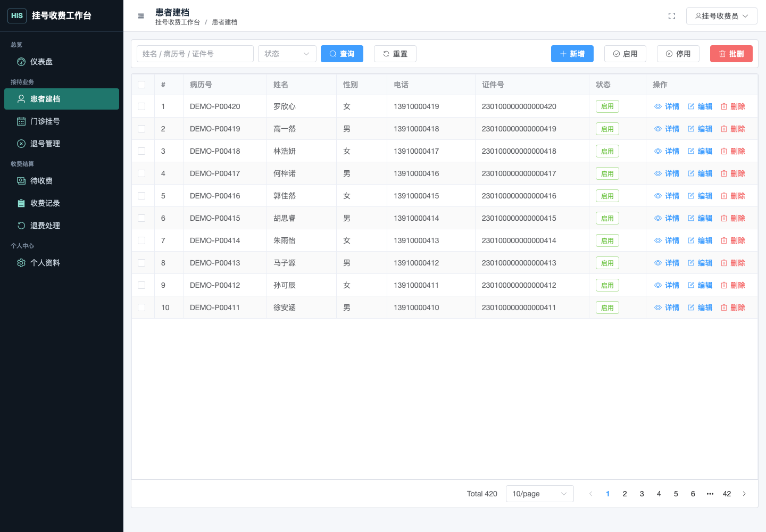
Task: Focus the 姓名 / 病历号 / 证件号 search field
Action: pos(195,54)
